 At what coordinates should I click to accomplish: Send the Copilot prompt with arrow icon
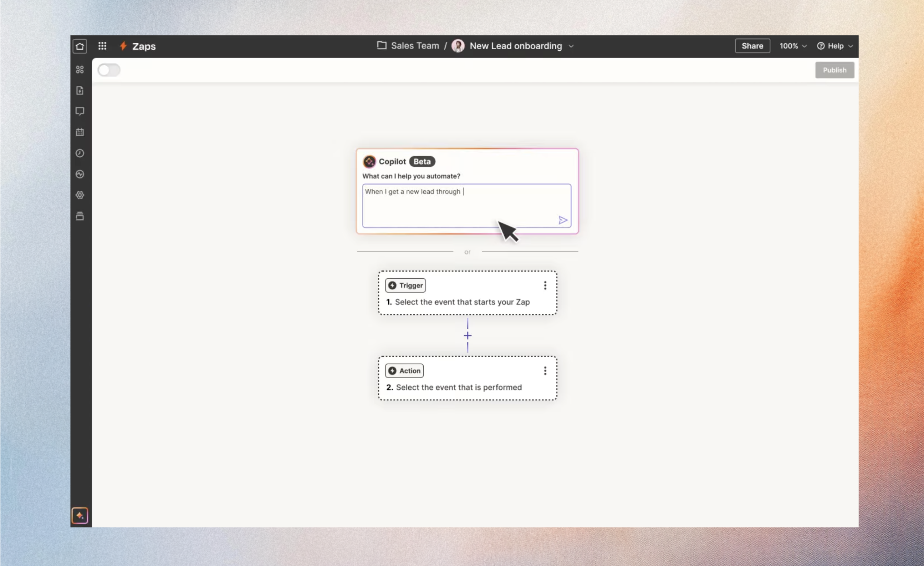coord(562,220)
